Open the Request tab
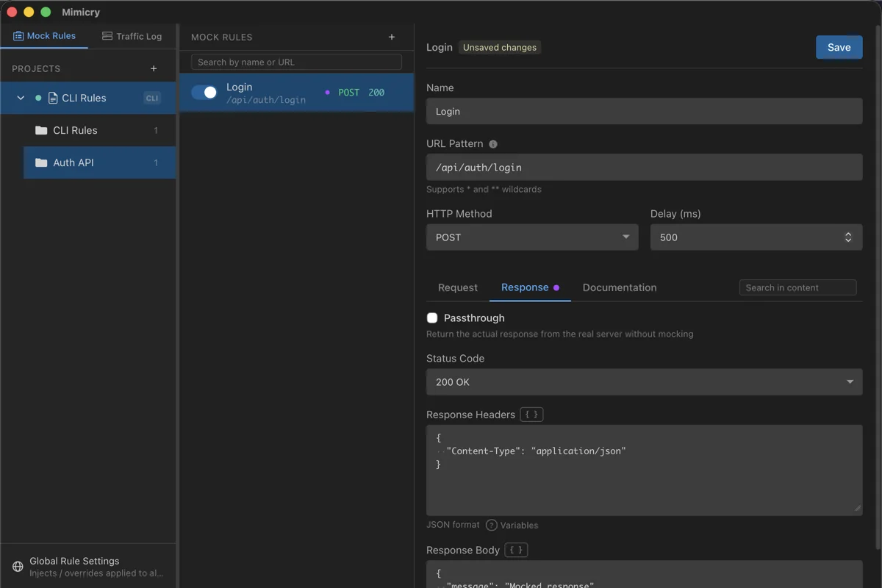 click(458, 287)
